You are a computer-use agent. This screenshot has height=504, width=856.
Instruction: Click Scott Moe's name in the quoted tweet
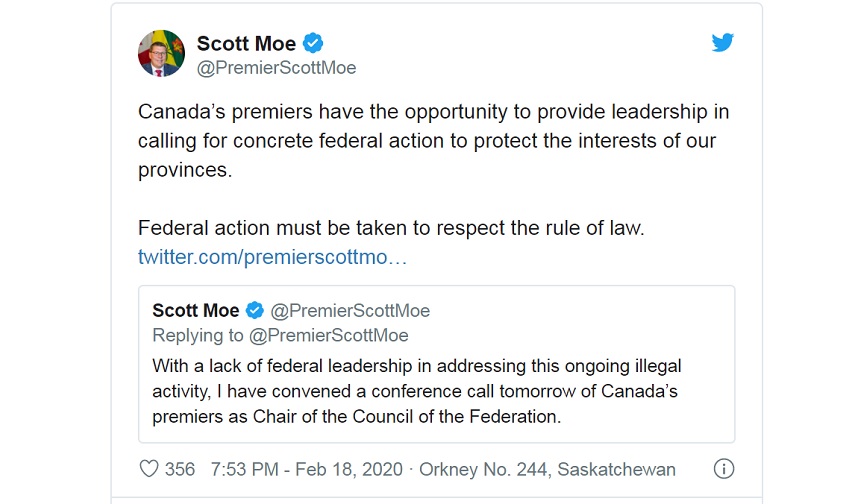pyautogui.click(x=195, y=310)
